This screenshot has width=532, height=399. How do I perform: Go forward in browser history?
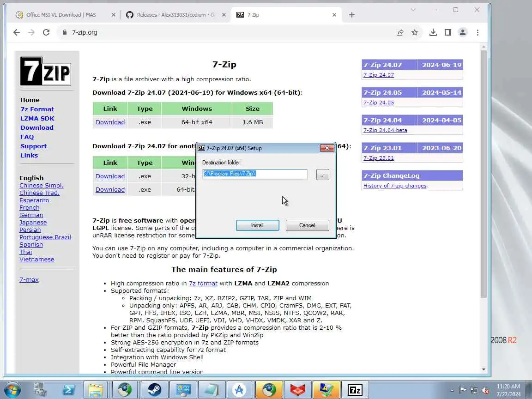coord(31,33)
